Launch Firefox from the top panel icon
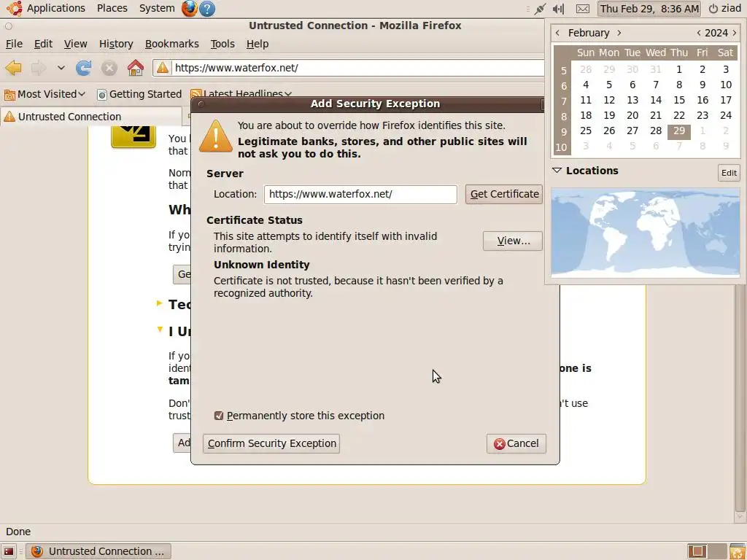747x560 pixels. coord(189,9)
